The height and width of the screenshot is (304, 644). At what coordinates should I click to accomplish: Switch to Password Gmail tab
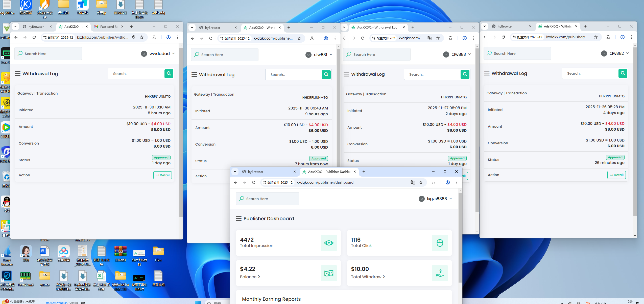pos(108,26)
